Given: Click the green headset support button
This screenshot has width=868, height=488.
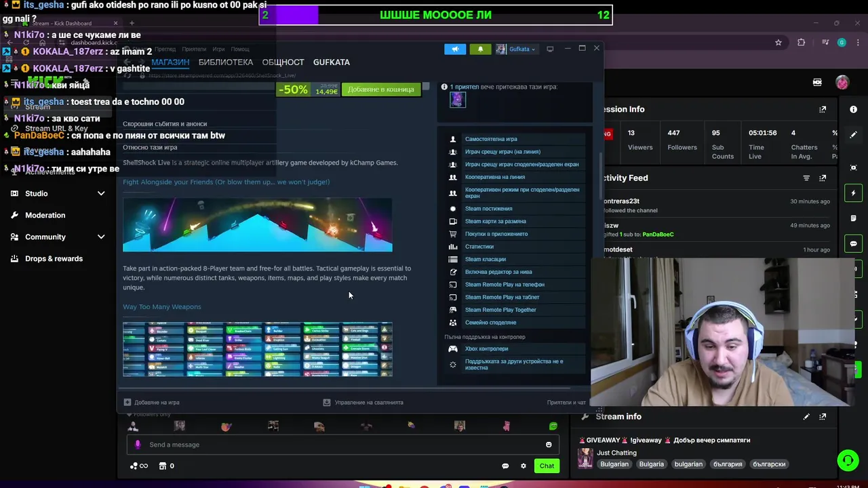Looking at the screenshot, I should coord(848,460).
